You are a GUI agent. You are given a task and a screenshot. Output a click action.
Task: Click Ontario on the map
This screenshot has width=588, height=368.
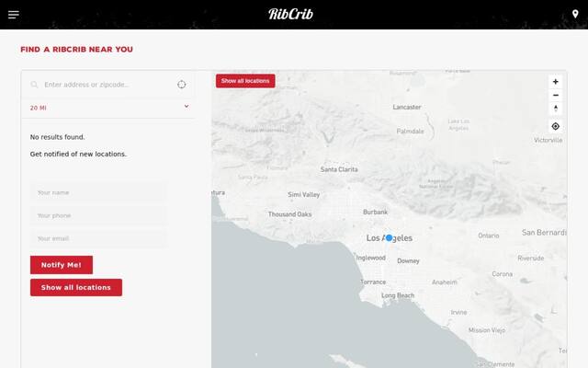pyautogui.click(x=489, y=236)
